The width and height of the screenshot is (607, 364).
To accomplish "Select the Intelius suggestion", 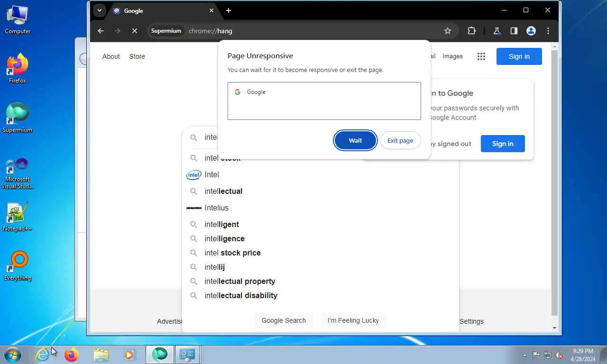I will (x=321, y=208).
